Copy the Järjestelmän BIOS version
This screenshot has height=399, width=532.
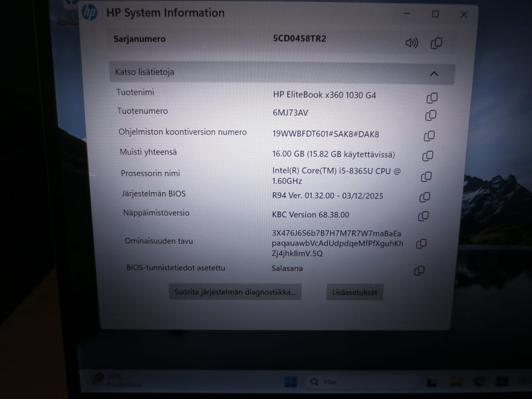425,197
